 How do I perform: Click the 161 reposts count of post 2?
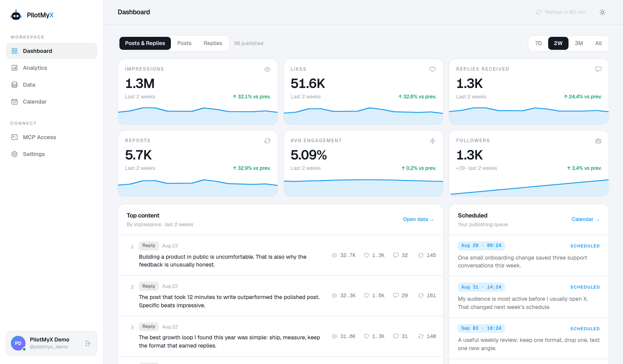(431, 296)
